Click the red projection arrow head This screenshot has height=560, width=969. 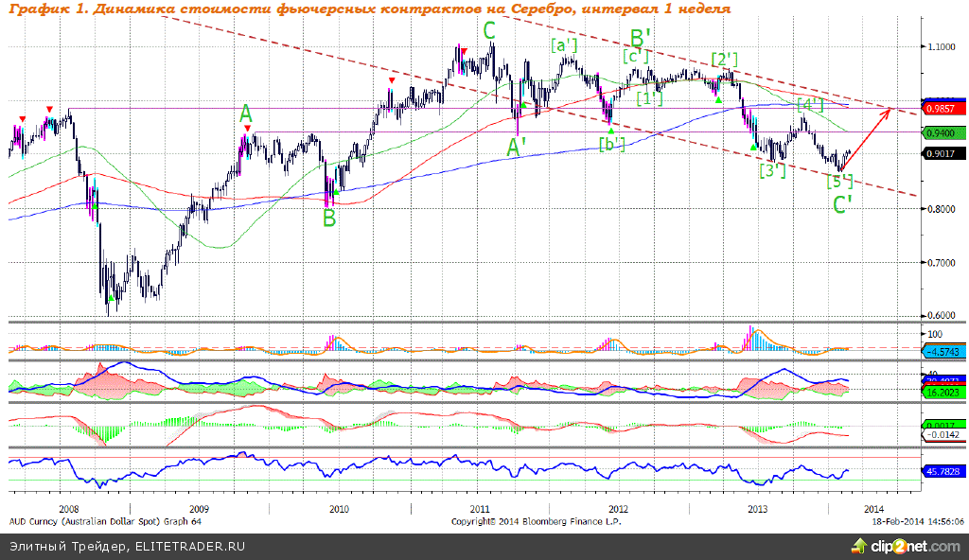click(887, 113)
